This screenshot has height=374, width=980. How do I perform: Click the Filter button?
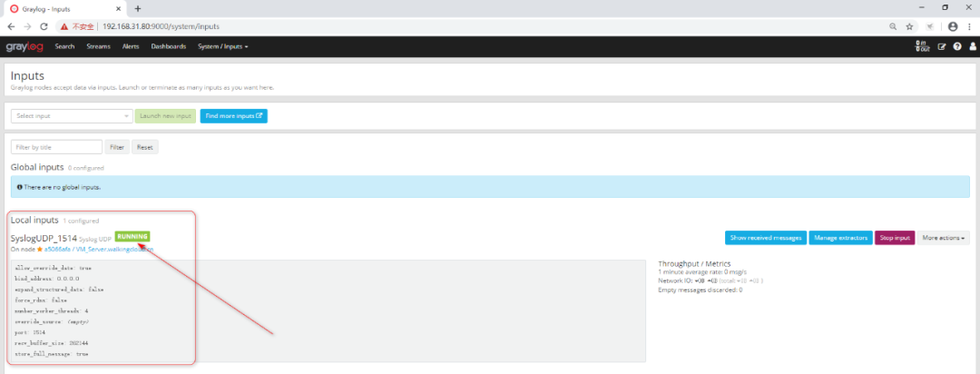tap(117, 147)
